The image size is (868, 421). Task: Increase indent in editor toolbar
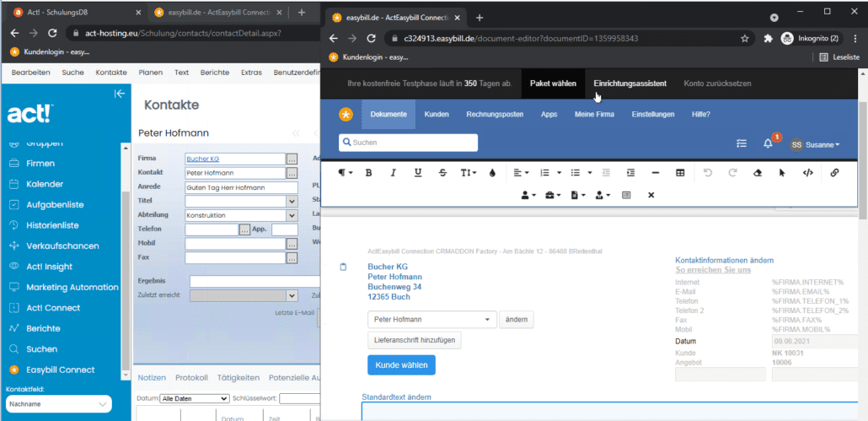click(630, 173)
